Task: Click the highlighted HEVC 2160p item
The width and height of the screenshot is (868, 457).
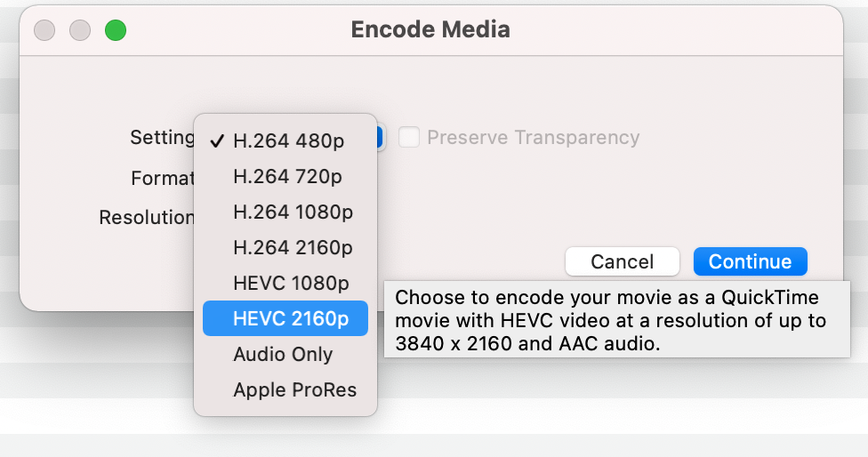Action: point(291,318)
